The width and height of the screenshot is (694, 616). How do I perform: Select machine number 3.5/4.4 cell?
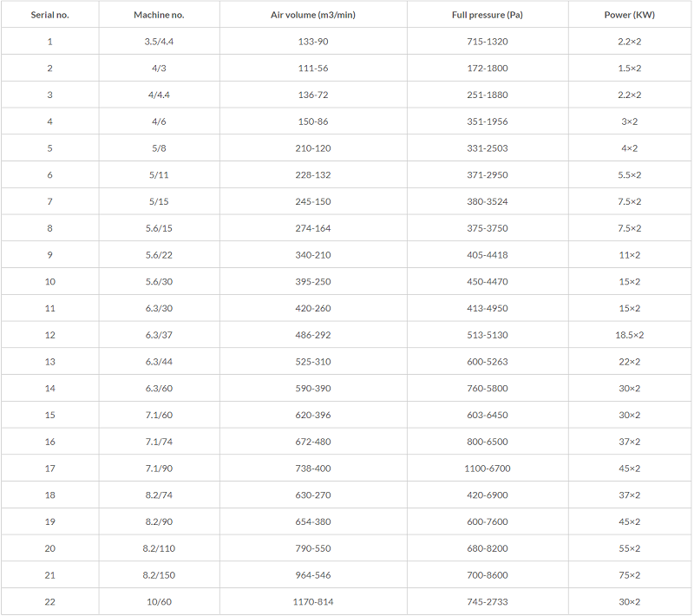coord(159,42)
